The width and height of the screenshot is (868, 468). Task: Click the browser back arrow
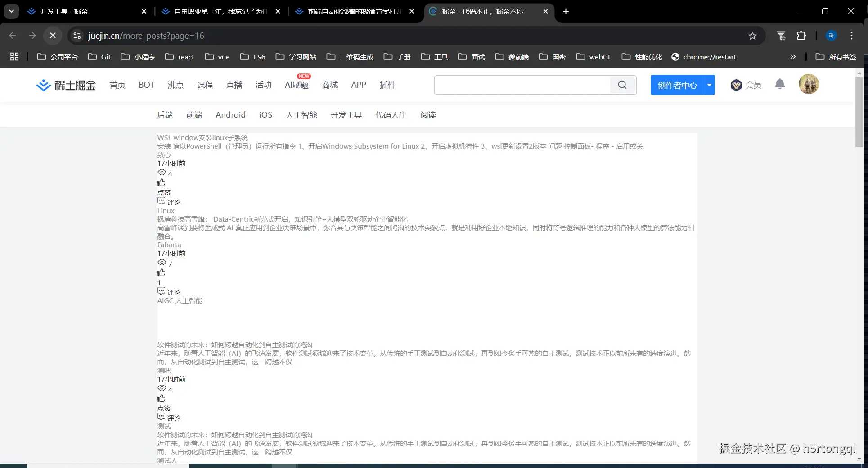(12, 36)
